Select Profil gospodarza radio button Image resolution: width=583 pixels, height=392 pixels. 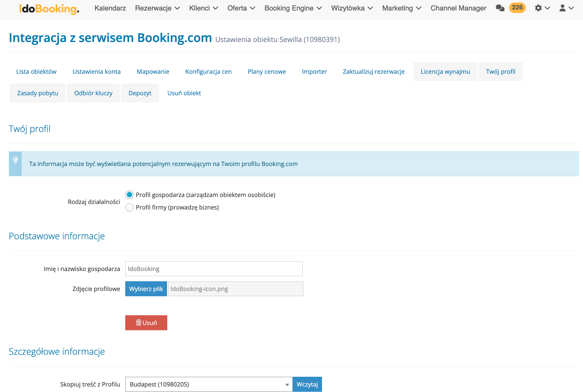point(129,195)
